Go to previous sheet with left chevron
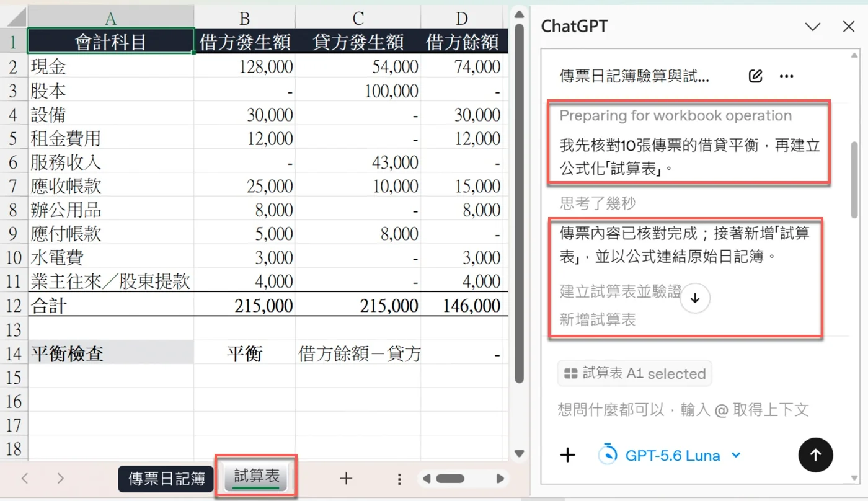The image size is (868, 501). (x=25, y=478)
